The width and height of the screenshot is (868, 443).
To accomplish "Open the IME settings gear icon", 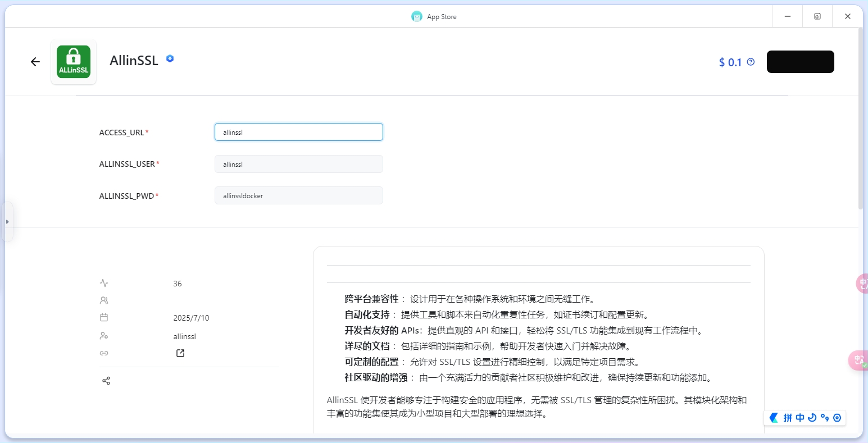I will tap(837, 418).
